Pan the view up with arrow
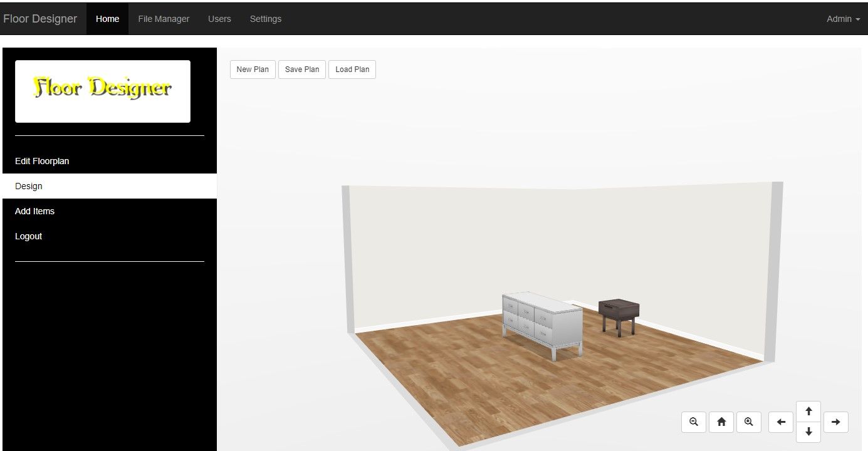The width and height of the screenshot is (868, 451). 808,412
